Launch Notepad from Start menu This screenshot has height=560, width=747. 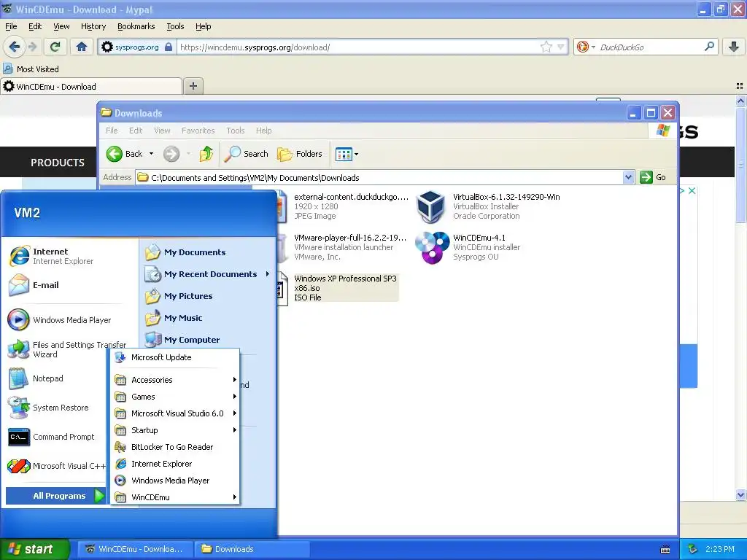click(36, 378)
